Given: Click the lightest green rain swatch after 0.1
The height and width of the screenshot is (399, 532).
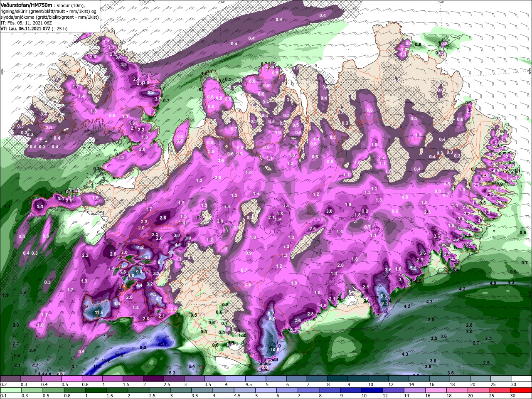Looking at the screenshot, I should [x=10, y=390].
